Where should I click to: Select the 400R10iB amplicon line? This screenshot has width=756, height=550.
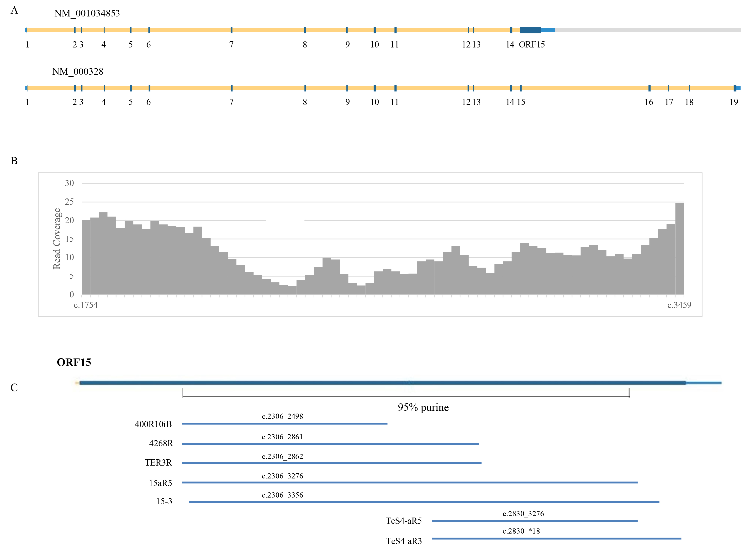point(284,423)
